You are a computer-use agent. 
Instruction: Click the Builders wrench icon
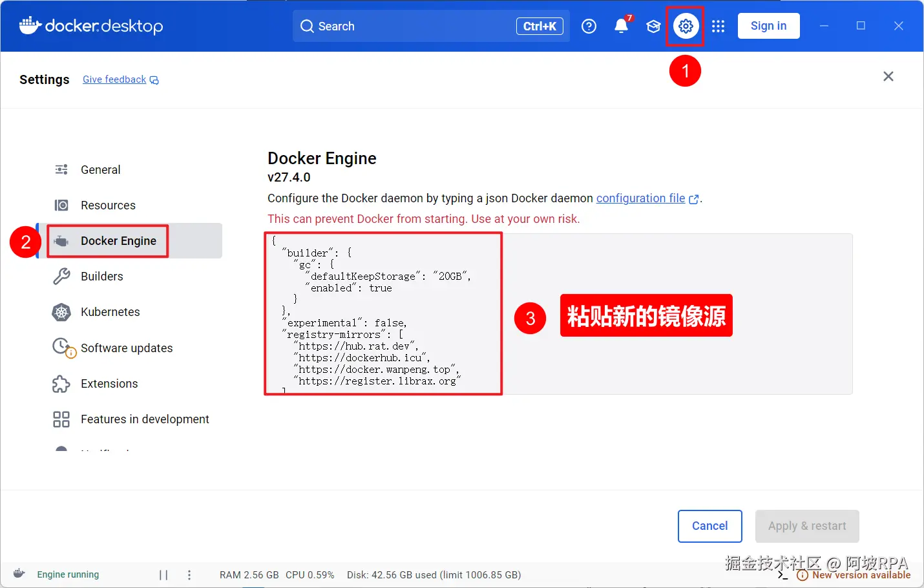[61, 277]
